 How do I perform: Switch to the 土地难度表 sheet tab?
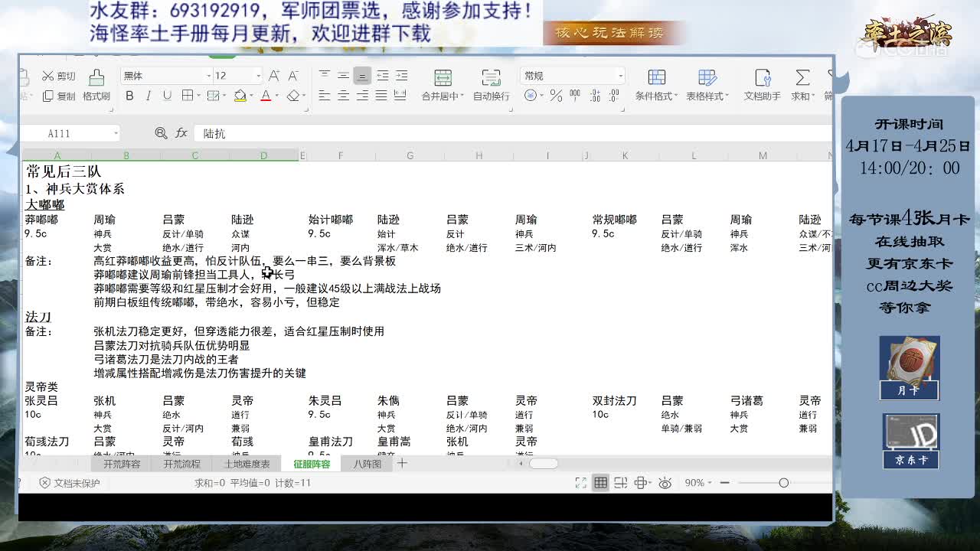click(x=247, y=464)
